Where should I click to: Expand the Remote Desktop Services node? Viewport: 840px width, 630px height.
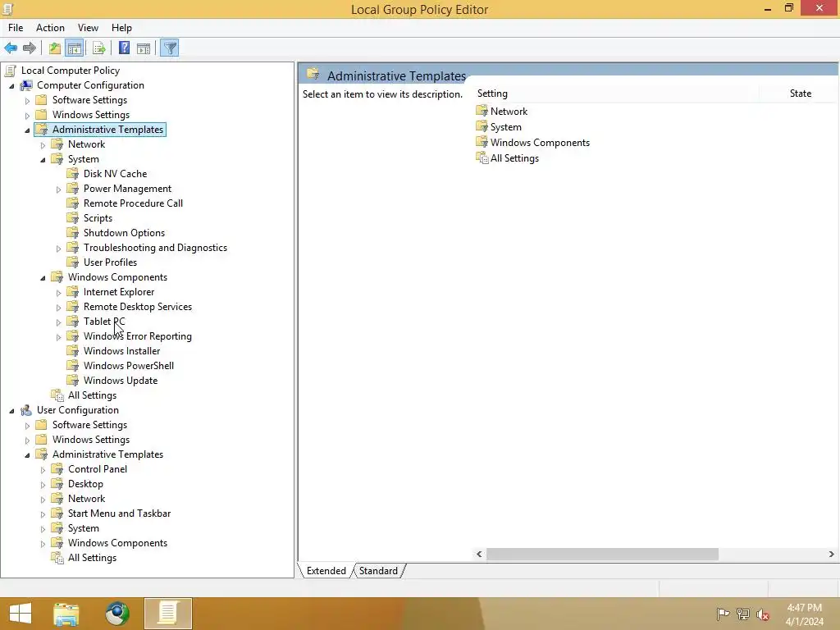(58, 308)
